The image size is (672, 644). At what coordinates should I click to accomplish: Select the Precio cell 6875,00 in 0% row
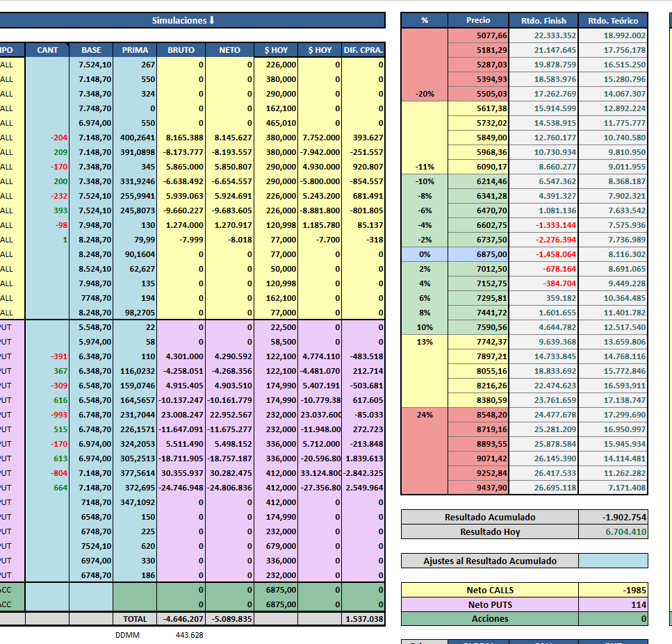478,254
